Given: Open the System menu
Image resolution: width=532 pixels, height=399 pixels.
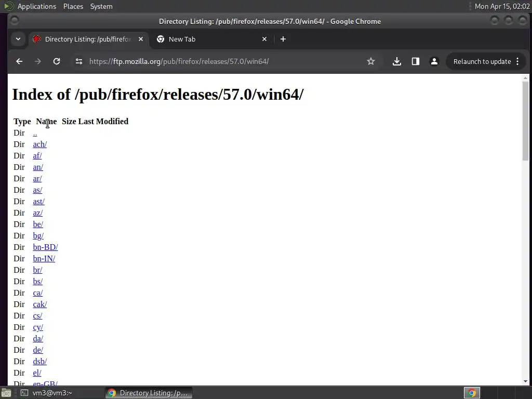Looking at the screenshot, I should click(101, 6).
